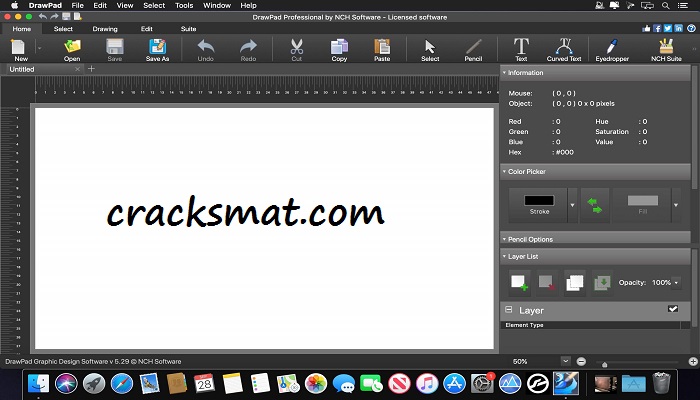Screen dimensions: 700x400
Task: Expand the Pencil Options panel
Action: pyautogui.click(x=504, y=239)
